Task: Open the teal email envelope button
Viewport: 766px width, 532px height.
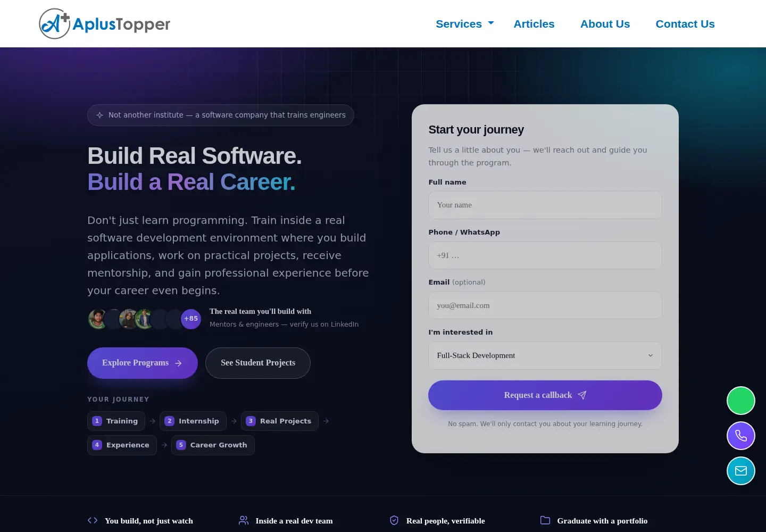Action: point(741,471)
